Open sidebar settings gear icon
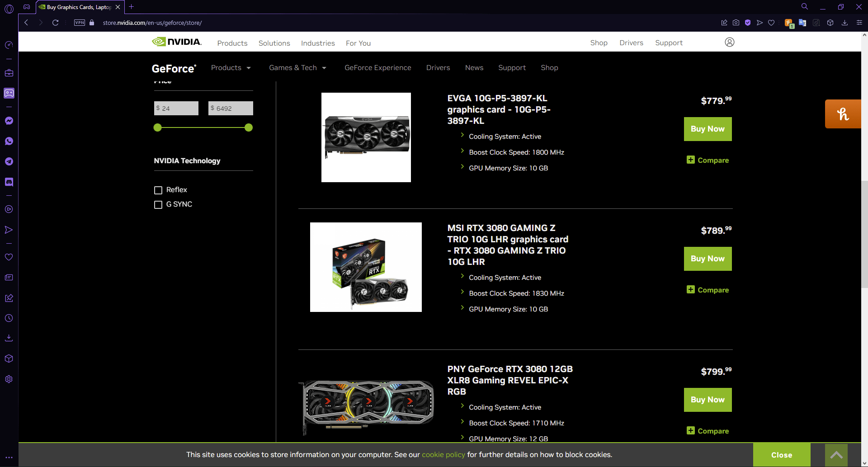Image resolution: width=868 pixels, height=467 pixels. (x=9, y=379)
